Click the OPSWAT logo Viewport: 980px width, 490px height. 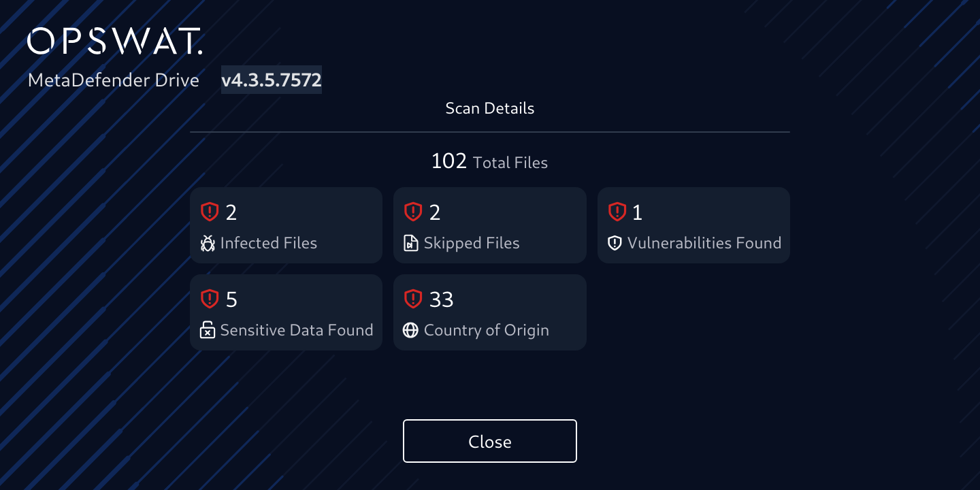114,42
